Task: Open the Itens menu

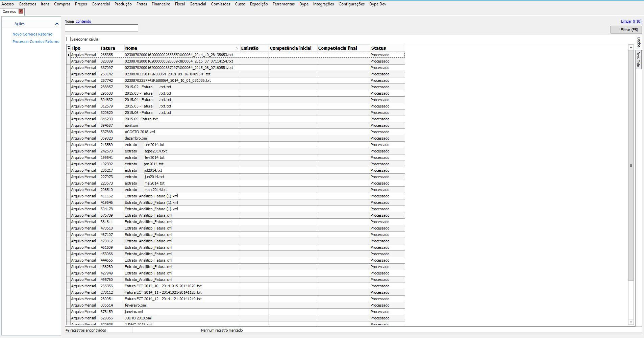Action: (x=45, y=4)
